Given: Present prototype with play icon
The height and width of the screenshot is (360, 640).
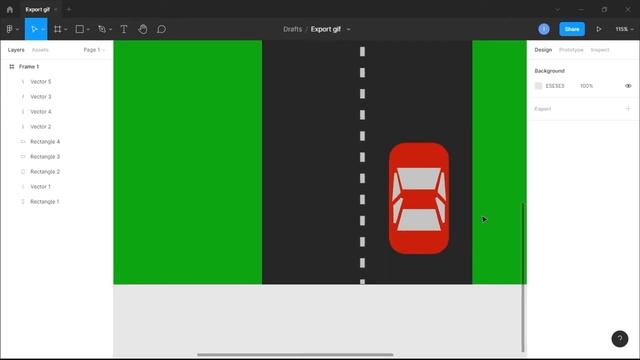Looking at the screenshot, I should (598, 29).
